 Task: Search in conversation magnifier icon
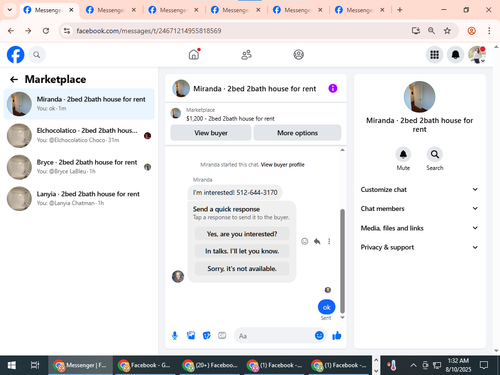click(x=435, y=154)
